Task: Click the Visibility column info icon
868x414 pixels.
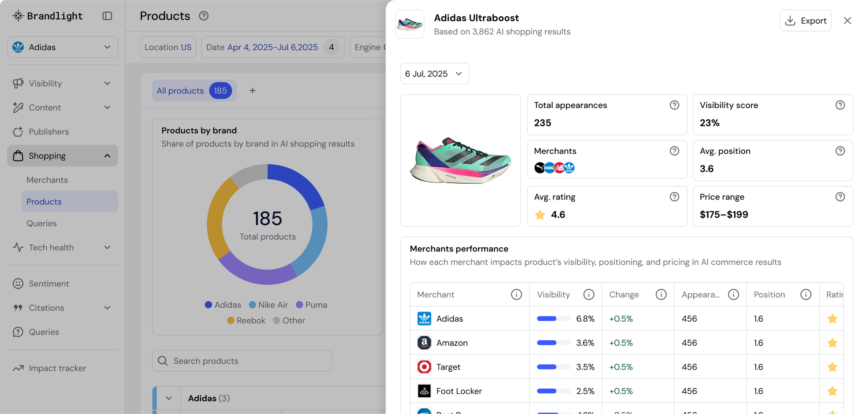Action: pyautogui.click(x=589, y=295)
